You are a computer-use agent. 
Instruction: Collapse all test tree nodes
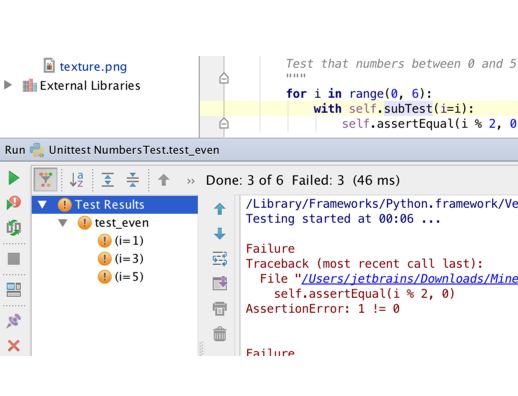coord(133,180)
